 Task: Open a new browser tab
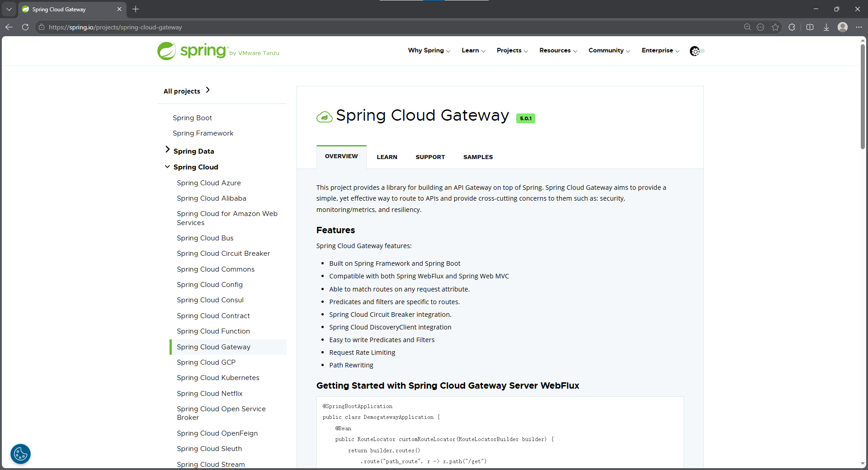pyautogui.click(x=136, y=9)
